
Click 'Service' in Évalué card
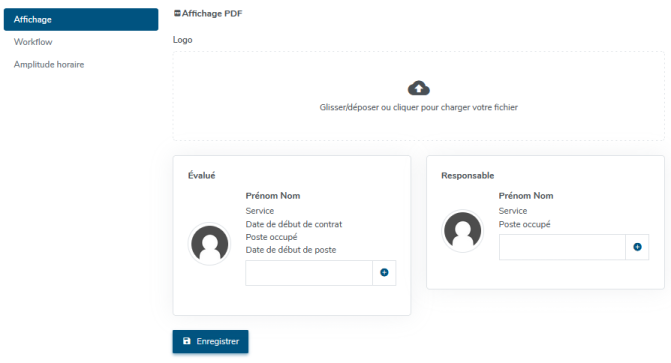[x=260, y=211]
